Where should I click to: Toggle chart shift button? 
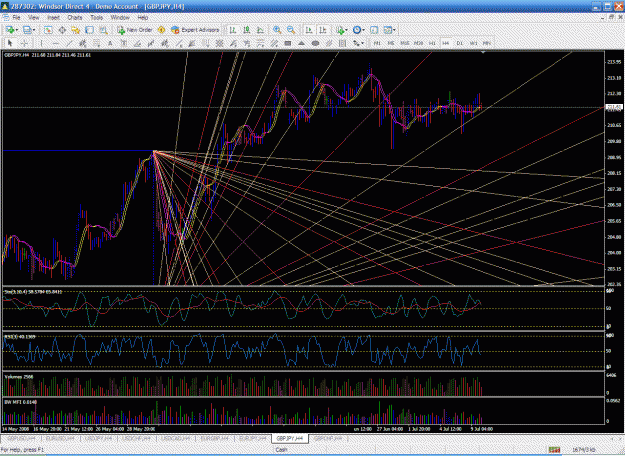(323, 30)
